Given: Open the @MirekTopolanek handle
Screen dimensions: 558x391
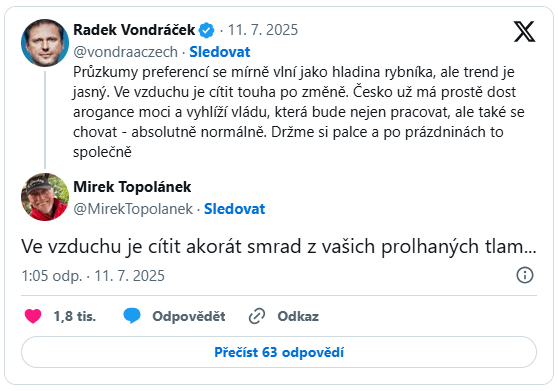Looking at the screenshot, I should pos(133,209).
